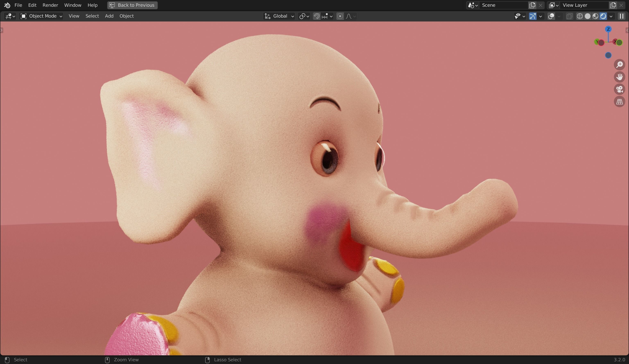Open the Global transform orientation dropdown
This screenshot has height=364, width=629.
click(x=279, y=16)
